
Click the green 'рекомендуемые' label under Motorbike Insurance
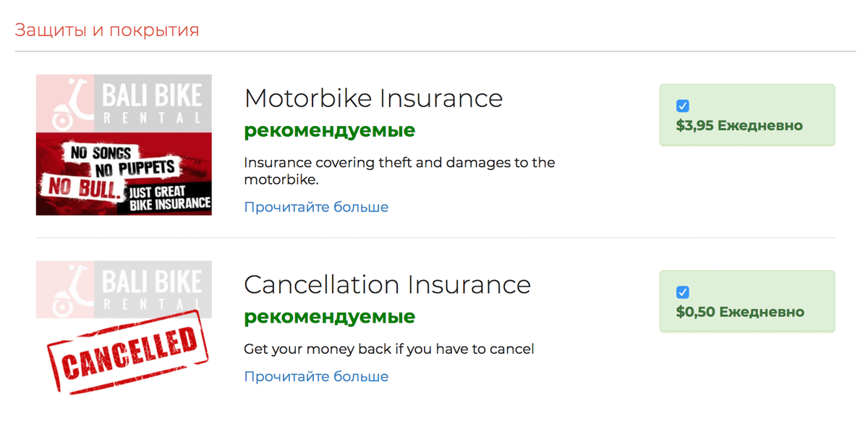click(x=329, y=130)
